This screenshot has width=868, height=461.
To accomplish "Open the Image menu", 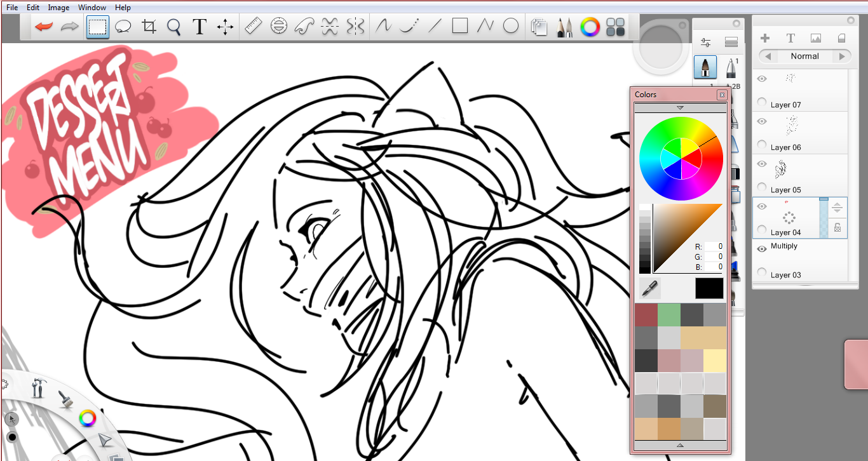I will point(58,8).
